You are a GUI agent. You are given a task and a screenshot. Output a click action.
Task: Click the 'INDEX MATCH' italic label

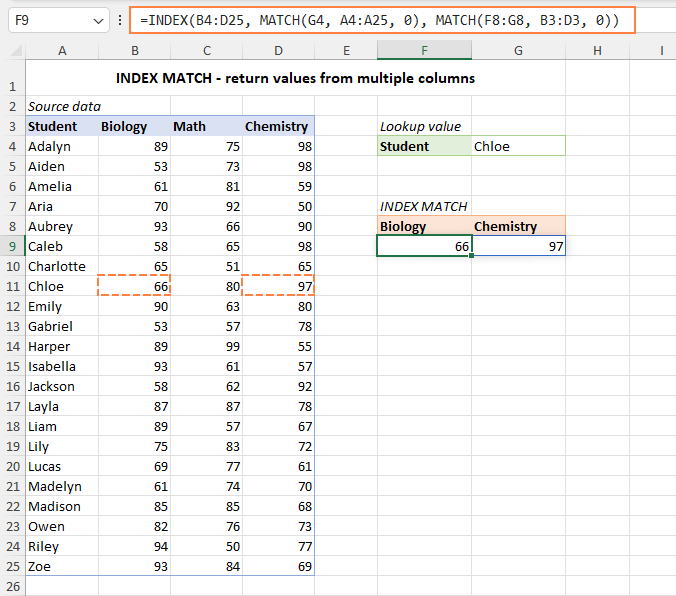point(423,207)
